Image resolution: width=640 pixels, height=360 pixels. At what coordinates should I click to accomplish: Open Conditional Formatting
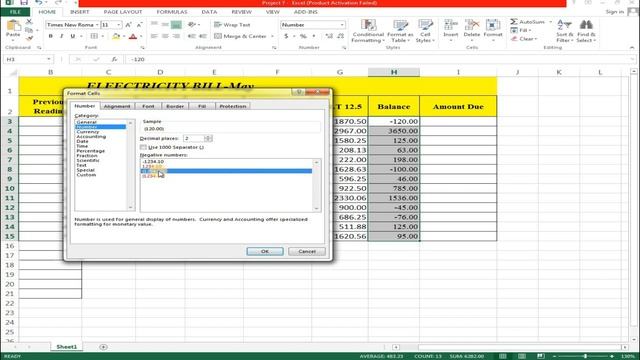[368, 31]
